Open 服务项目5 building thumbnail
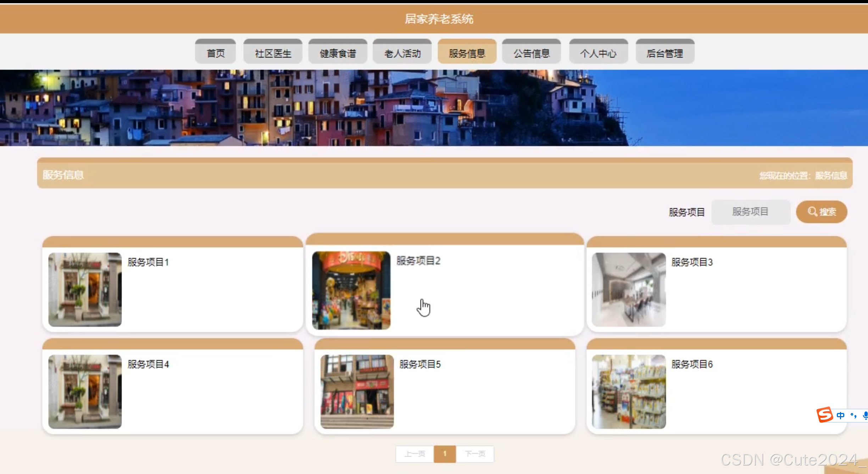This screenshot has width=868, height=474. tap(357, 392)
